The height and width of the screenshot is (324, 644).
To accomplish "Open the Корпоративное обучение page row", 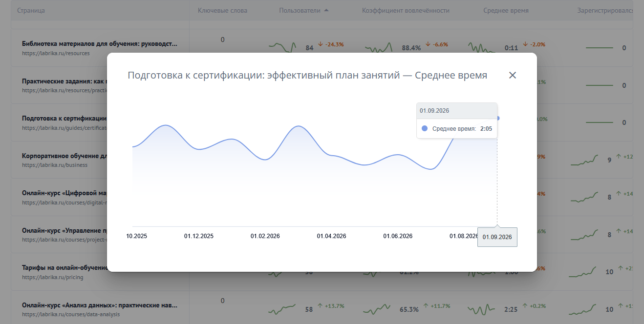I will point(64,156).
